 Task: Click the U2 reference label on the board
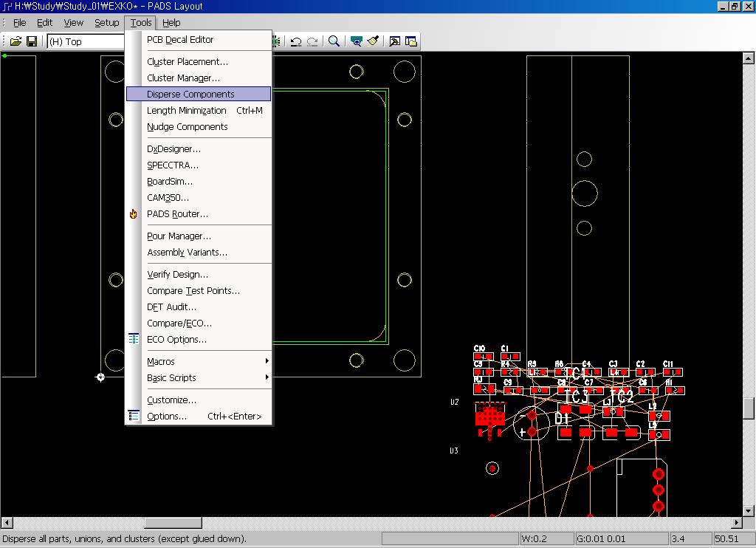pyautogui.click(x=455, y=402)
